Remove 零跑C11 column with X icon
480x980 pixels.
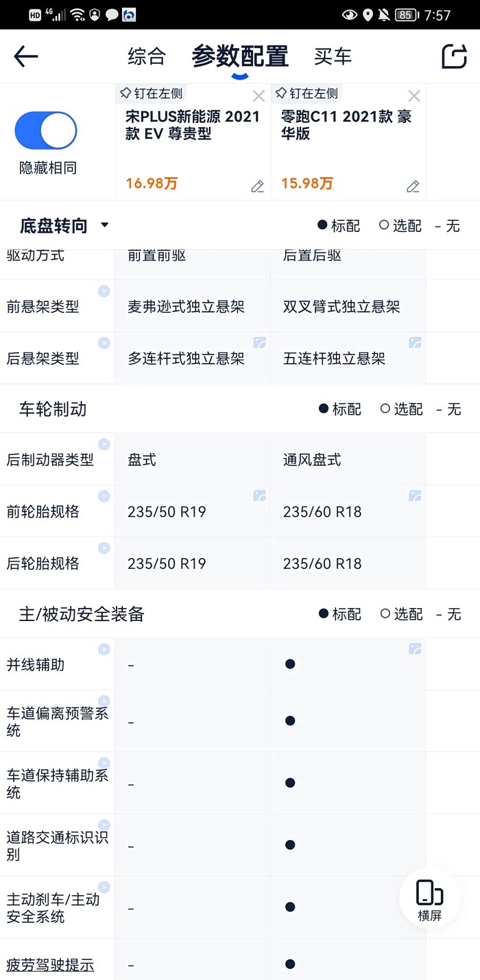pyautogui.click(x=413, y=96)
